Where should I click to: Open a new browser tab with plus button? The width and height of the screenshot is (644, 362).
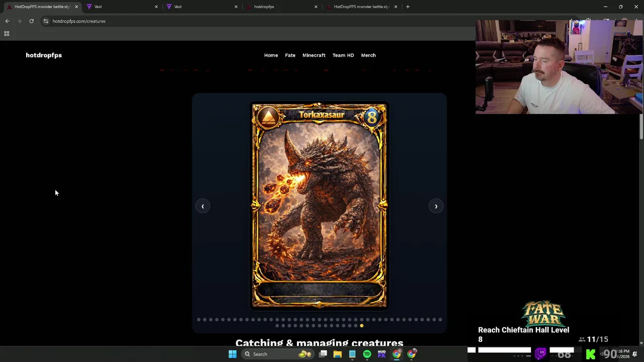pyautogui.click(x=408, y=7)
